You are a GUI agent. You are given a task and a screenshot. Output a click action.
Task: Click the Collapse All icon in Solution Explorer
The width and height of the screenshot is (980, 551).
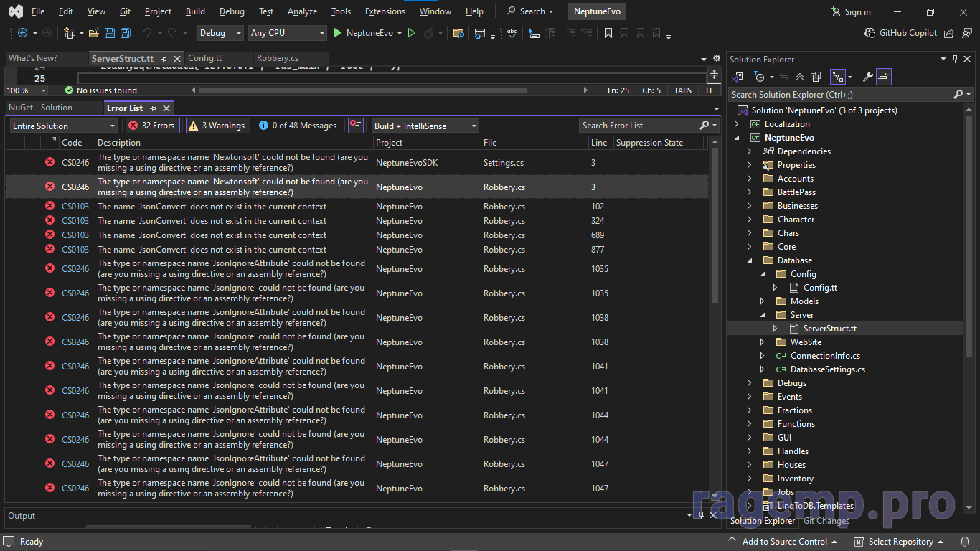coord(801,77)
